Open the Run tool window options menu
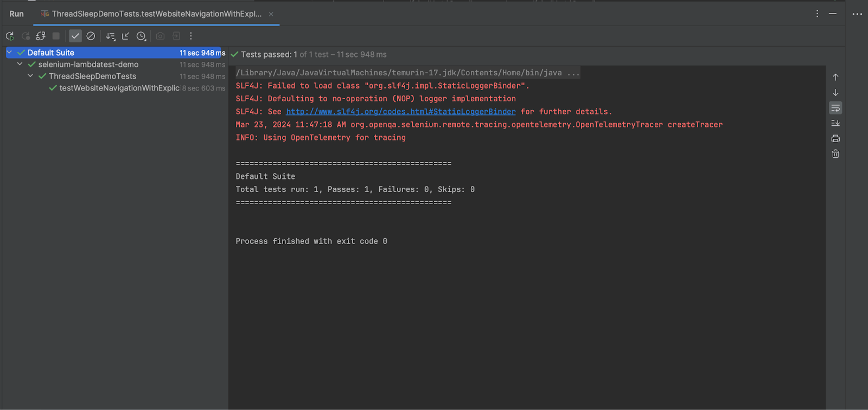This screenshot has width=868, height=410. tap(817, 14)
